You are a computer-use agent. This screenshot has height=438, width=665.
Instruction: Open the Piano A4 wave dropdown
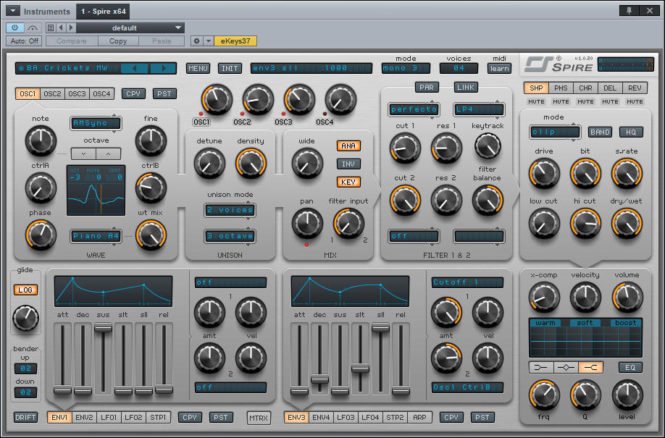click(x=95, y=236)
